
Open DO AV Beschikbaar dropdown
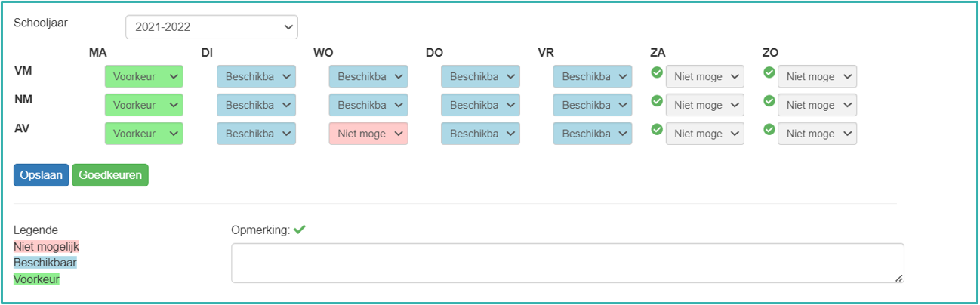point(480,134)
